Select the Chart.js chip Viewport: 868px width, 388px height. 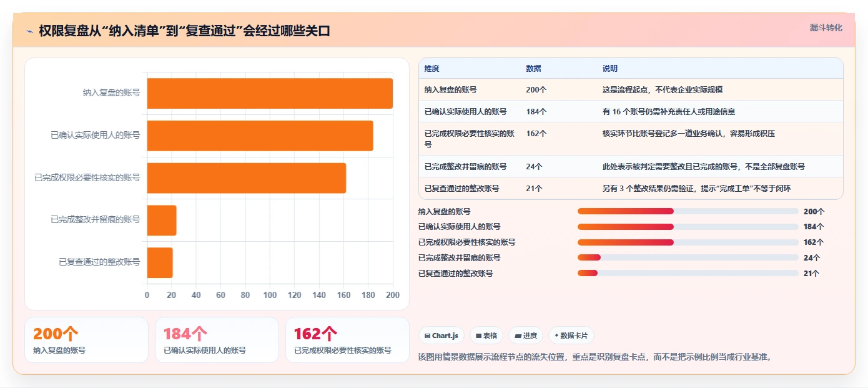441,336
